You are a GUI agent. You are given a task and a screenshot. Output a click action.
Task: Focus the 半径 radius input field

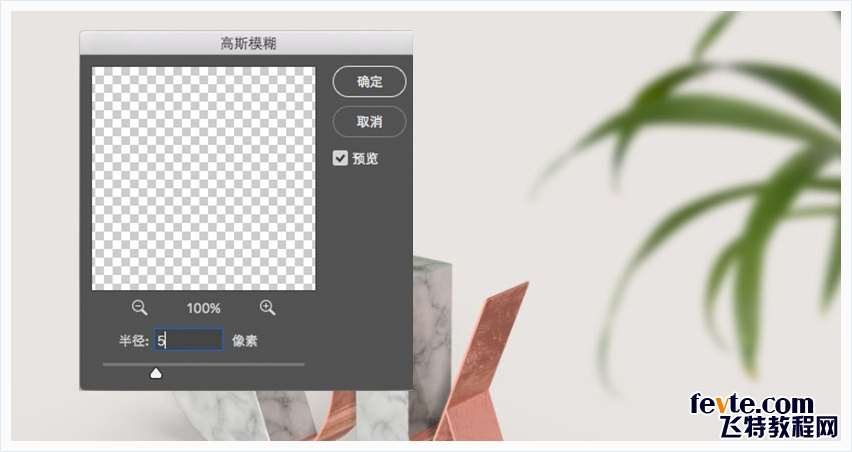pos(189,340)
